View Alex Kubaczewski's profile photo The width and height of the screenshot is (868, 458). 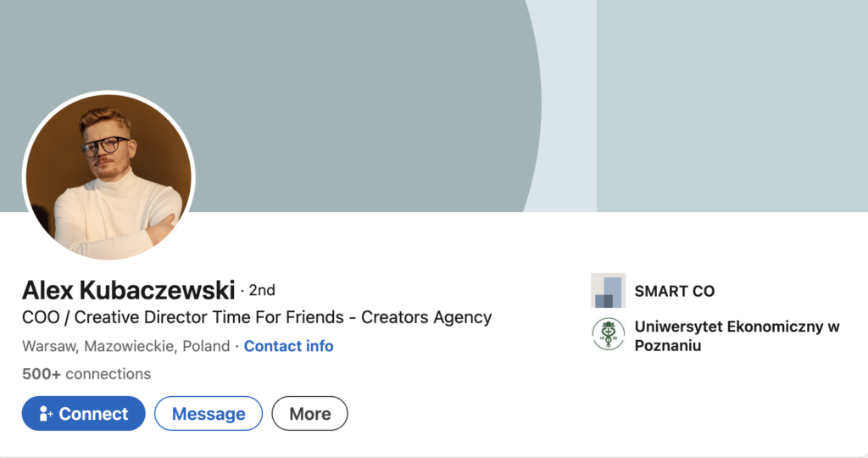pyautogui.click(x=108, y=176)
